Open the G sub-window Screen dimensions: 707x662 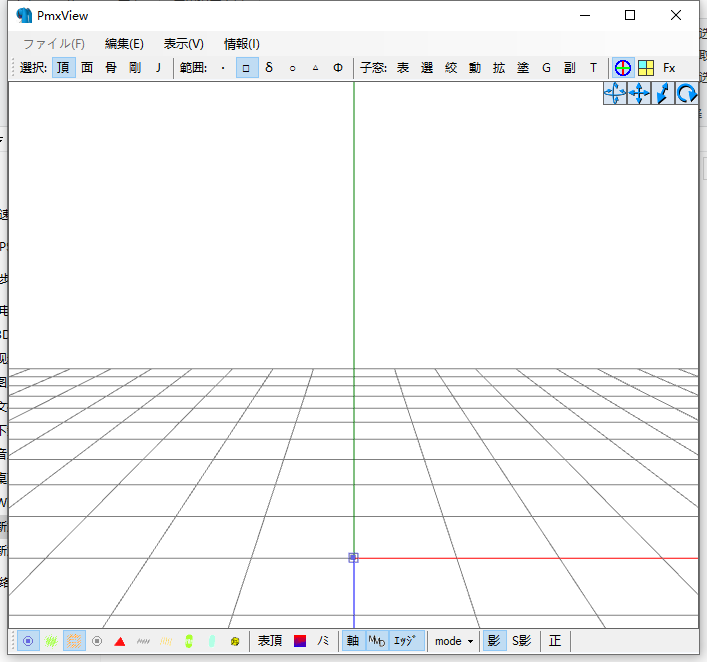point(546,68)
